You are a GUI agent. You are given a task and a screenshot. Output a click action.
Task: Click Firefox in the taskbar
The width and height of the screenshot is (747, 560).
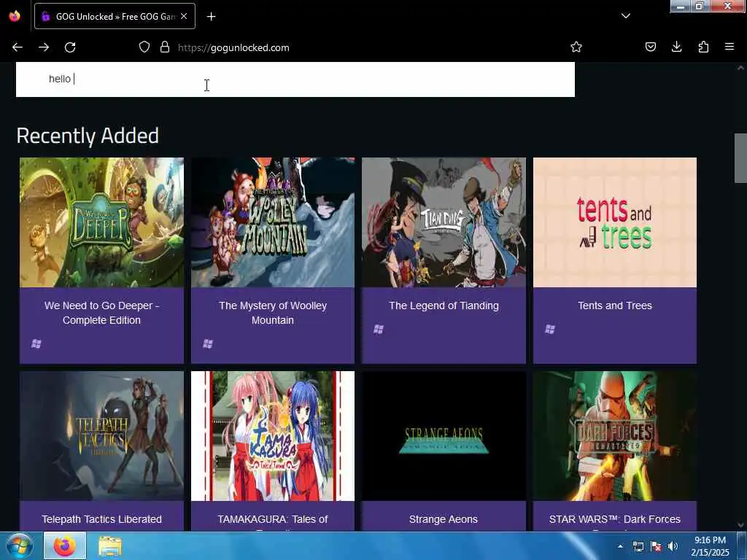65,546
